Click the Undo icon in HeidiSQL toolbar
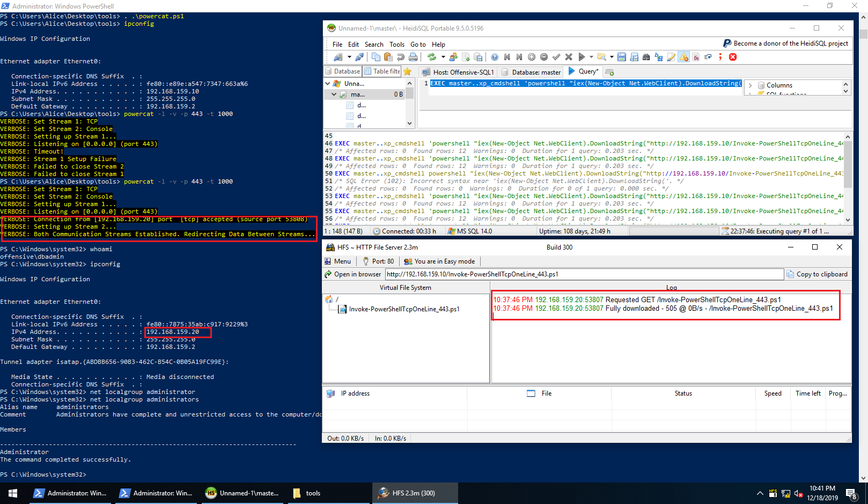Image resolution: width=868 pixels, height=504 pixels. tap(401, 57)
